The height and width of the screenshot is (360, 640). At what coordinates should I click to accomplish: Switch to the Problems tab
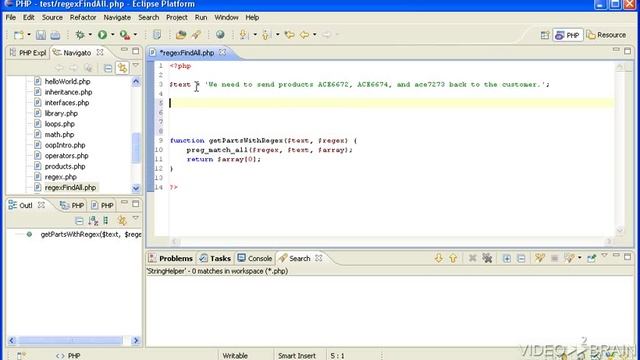(x=171, y=258)
